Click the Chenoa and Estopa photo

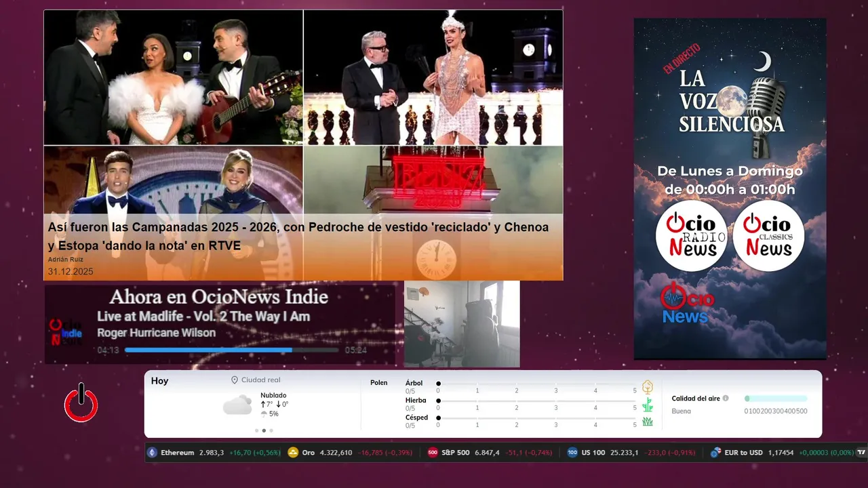(174, 78)
